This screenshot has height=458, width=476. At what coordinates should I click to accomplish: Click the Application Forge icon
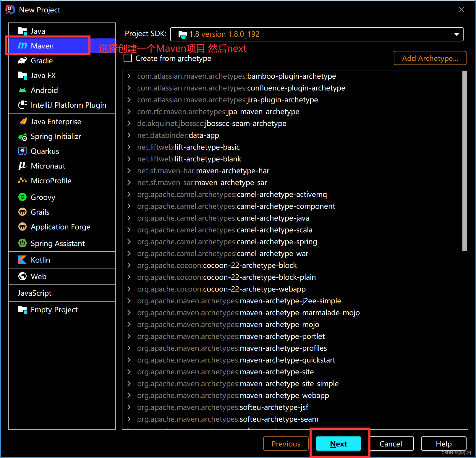(x=22, y=226)
